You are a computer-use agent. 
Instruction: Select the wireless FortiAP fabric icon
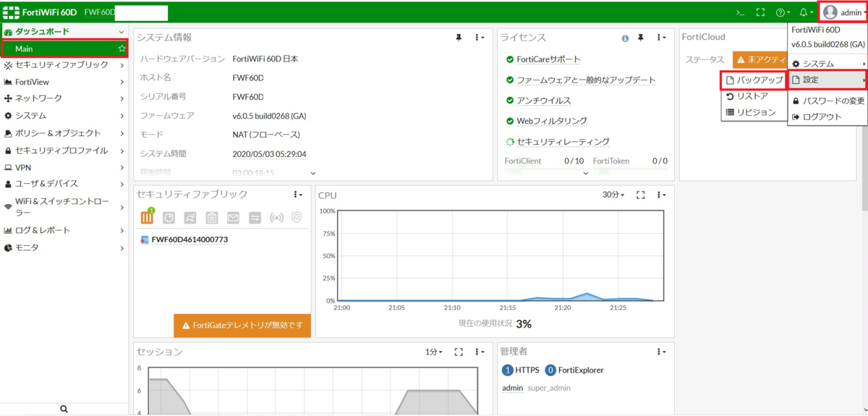point(276,217)
